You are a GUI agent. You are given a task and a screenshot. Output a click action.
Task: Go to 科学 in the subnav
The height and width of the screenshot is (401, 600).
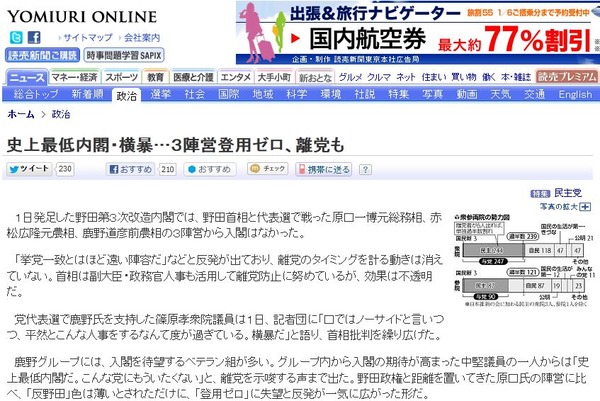(297, 94)
